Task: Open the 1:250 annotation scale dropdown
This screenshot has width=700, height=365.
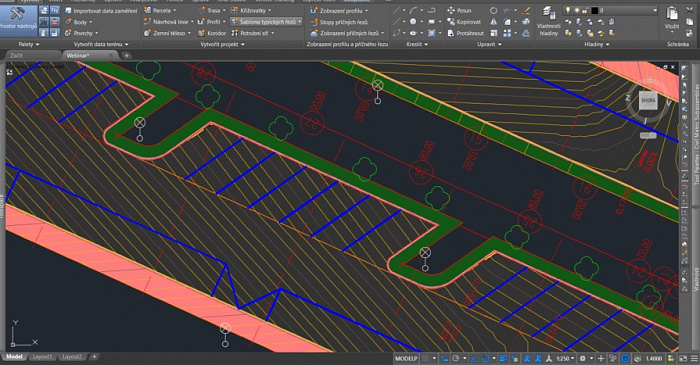Action: click(566, 358)
